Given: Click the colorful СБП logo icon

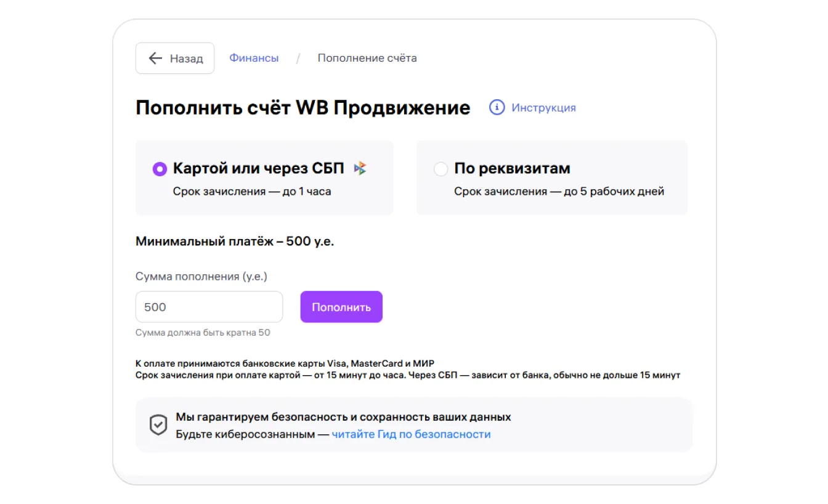Looking at the screenshot, I should point(360,168).
